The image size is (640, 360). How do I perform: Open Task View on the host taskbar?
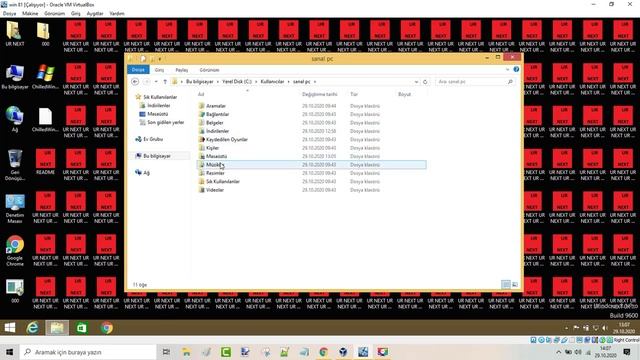[166, 352]
